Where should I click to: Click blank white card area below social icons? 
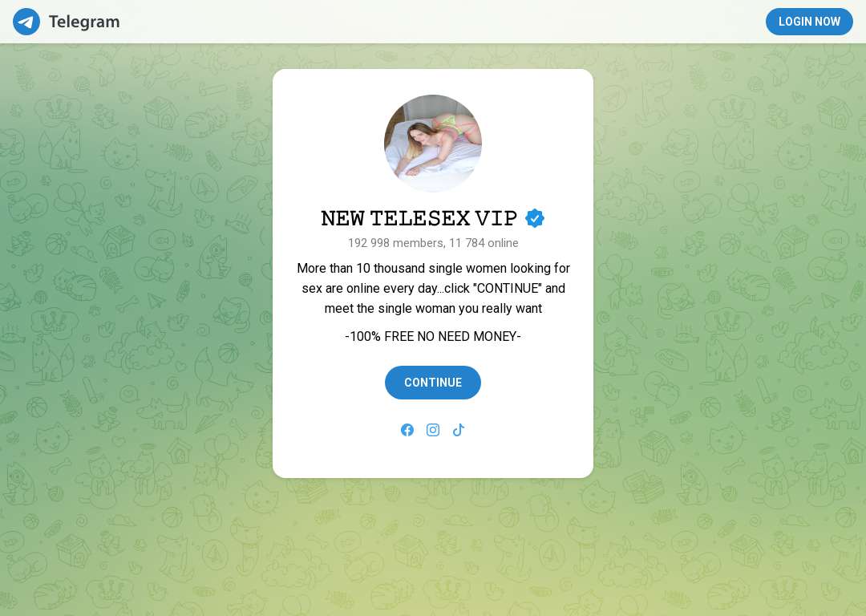coord(433,457)
